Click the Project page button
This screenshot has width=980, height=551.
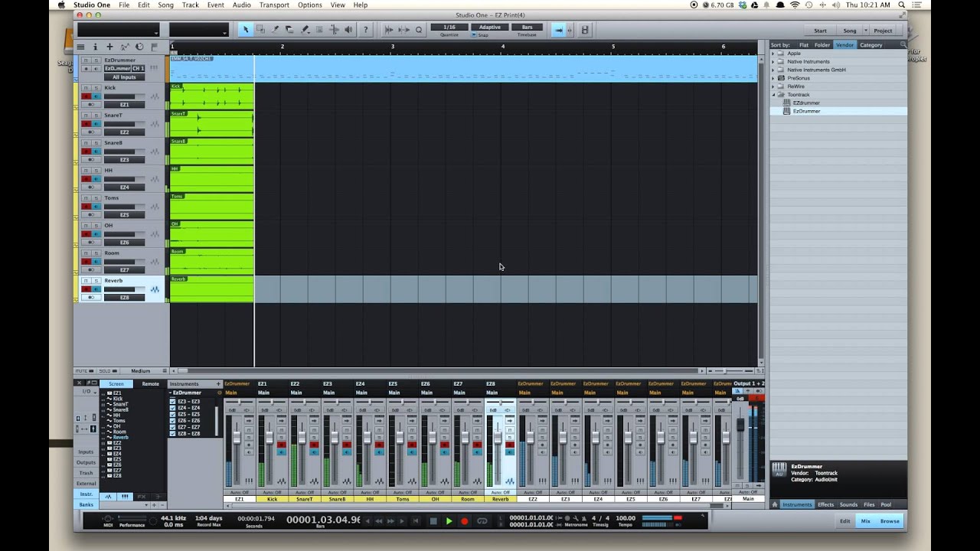point(883,31)
